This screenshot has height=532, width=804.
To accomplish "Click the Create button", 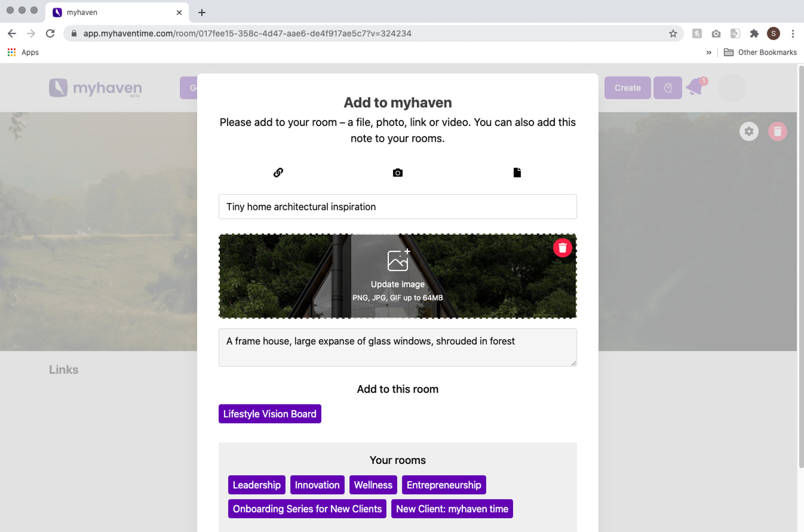I will [627, 88].
